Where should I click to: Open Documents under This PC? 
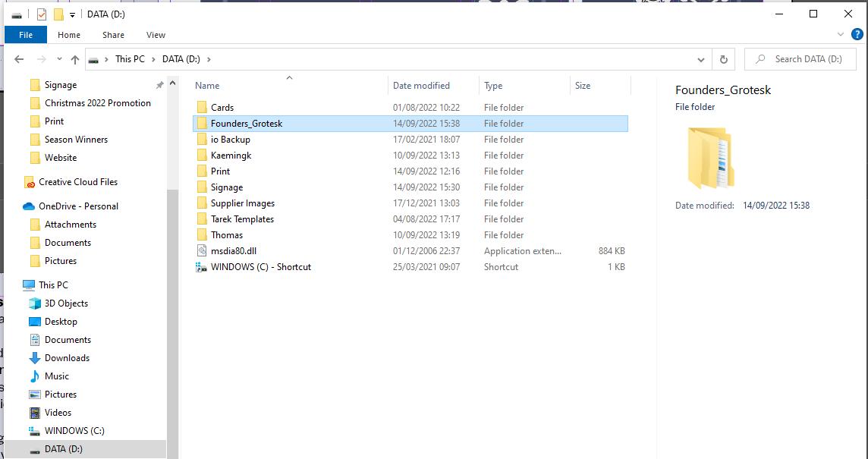point(68,340)
